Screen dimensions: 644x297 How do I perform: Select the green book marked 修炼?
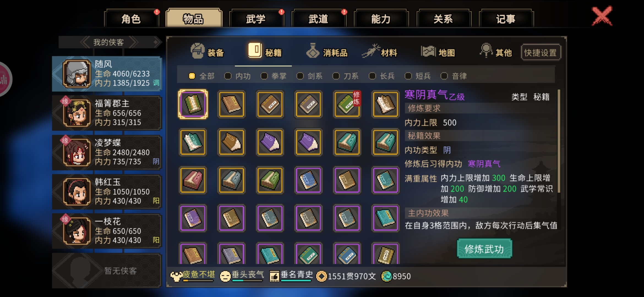[347, 105]
